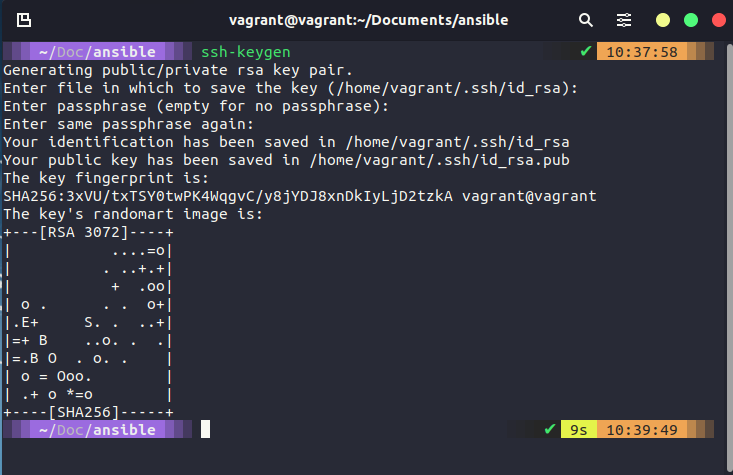This screenshot has width=733, height=475.
Task: Click the bottom prompt green check mark
Action: (550, 429)
